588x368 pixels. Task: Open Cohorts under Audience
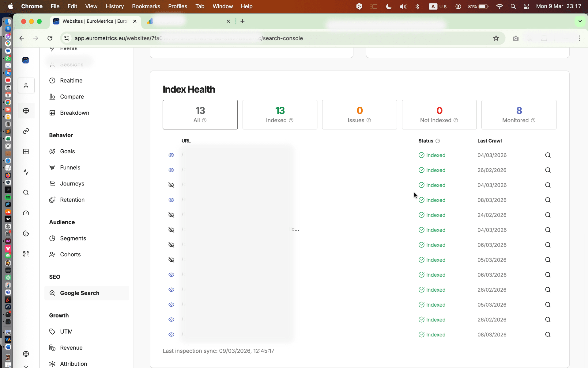(87, 254)
